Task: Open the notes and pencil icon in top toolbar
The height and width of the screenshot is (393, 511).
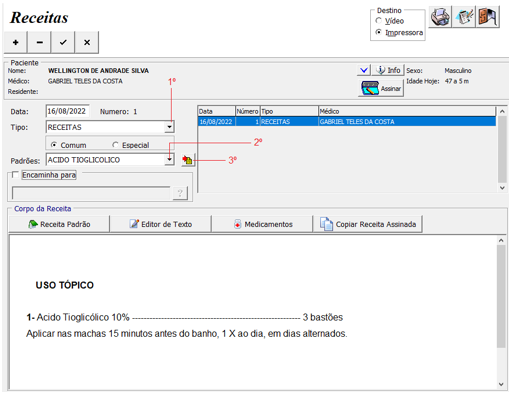Action: pos(464,17)
